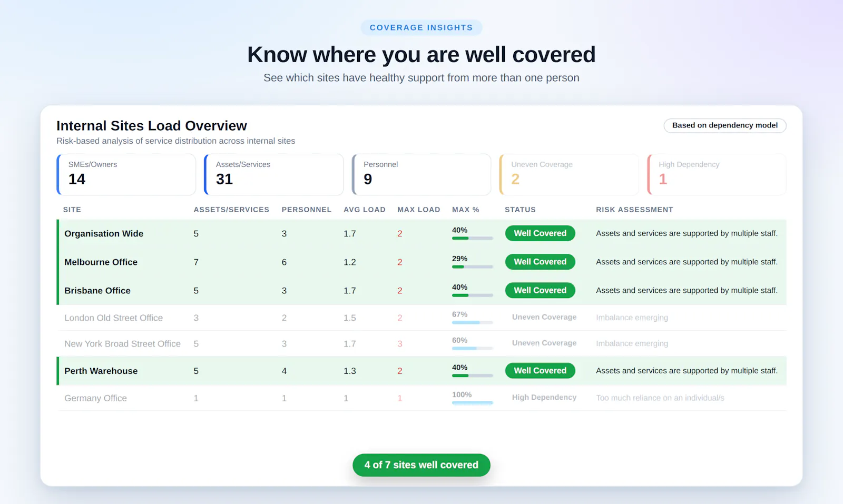
Task: Click the Uneven Coverage status for New York
Action: [544, 343]
